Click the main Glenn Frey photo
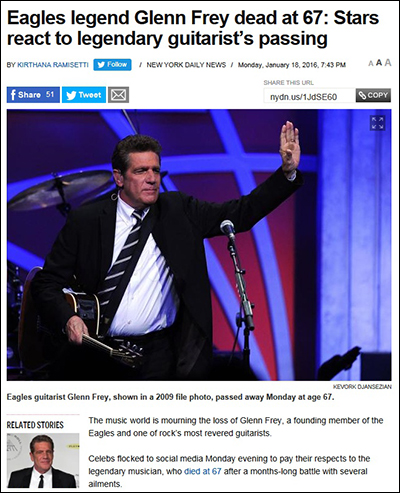Image resolution: width=400 pixels, height=493 pixels. pyautogui.click(x=199, y=245)
